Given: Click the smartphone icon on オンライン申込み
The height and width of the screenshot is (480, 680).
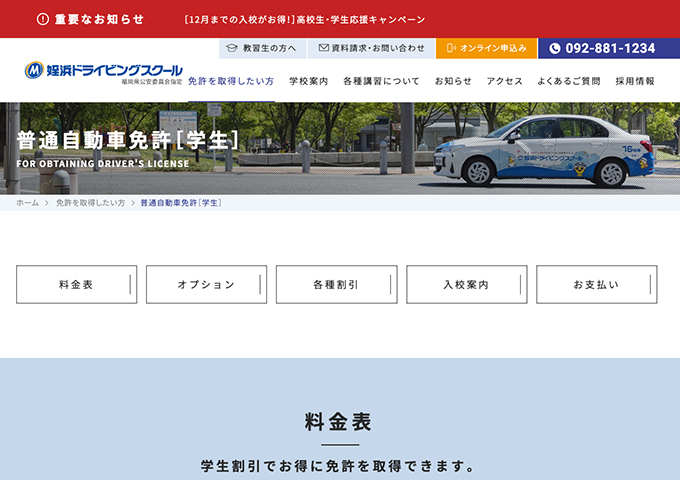Looking at the screenshot, I should click(451, 48).
